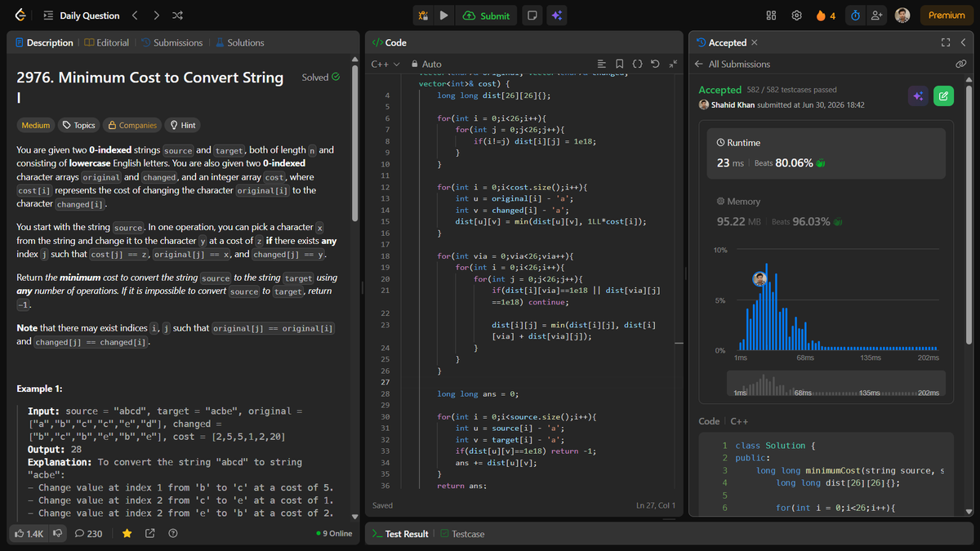
Task: Click the invite user icon
Action: point(877,16)
